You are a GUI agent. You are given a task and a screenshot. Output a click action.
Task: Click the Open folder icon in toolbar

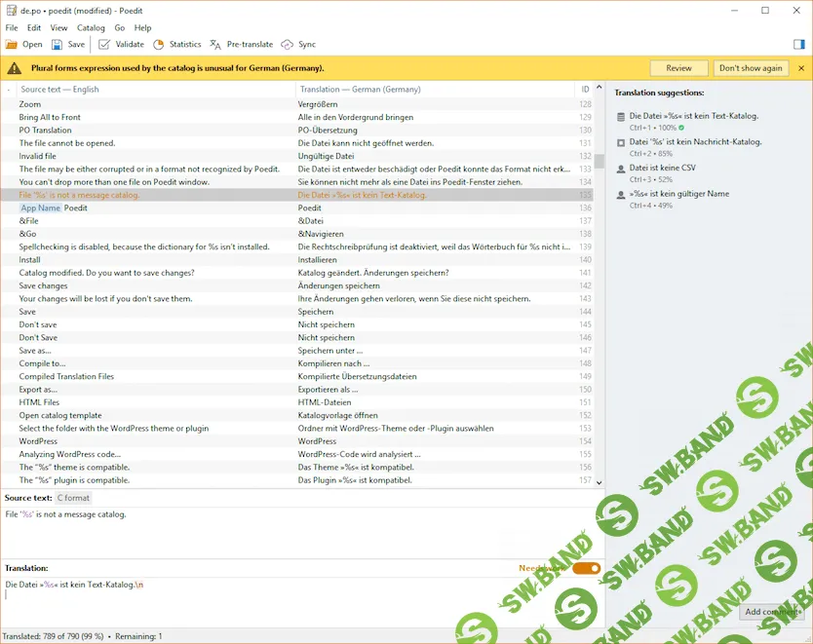[x=12, y=45]
